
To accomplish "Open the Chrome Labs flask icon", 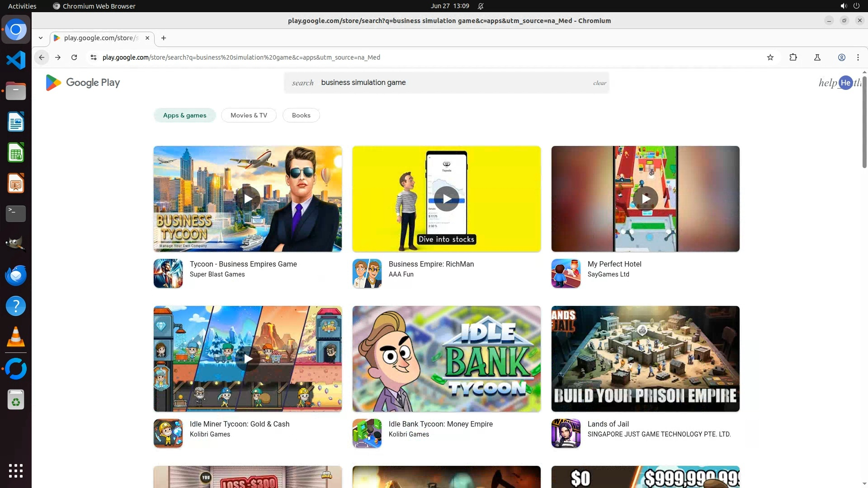I will 817,57.
